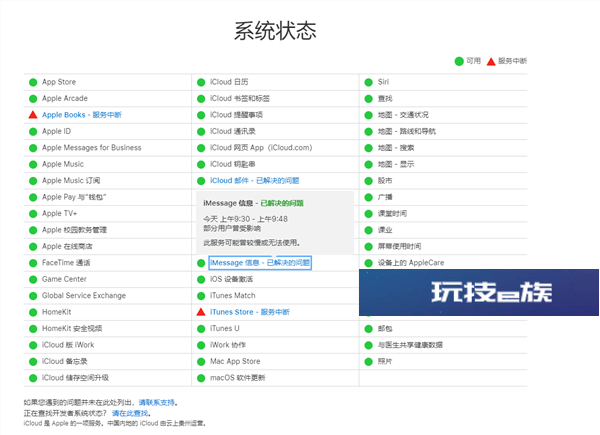600x435 pixels.
Task: Click the green 可用 legend dot
Action: (x=459, y=61)
